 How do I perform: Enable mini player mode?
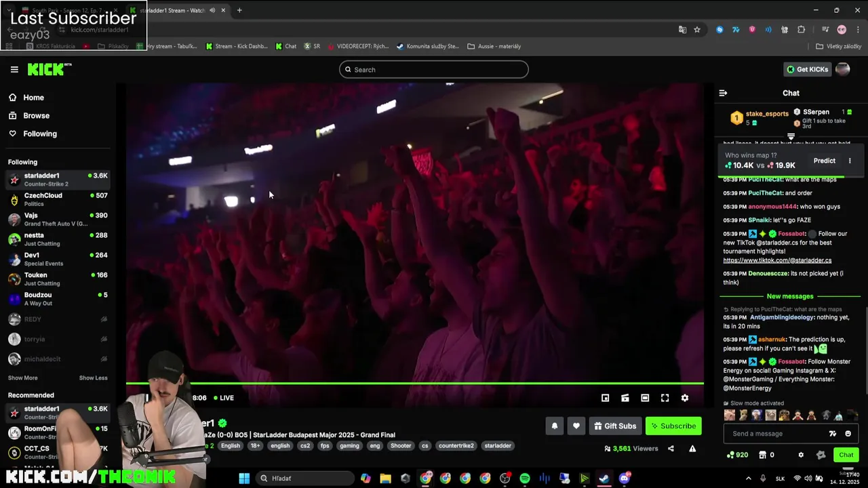pos(606,398)
